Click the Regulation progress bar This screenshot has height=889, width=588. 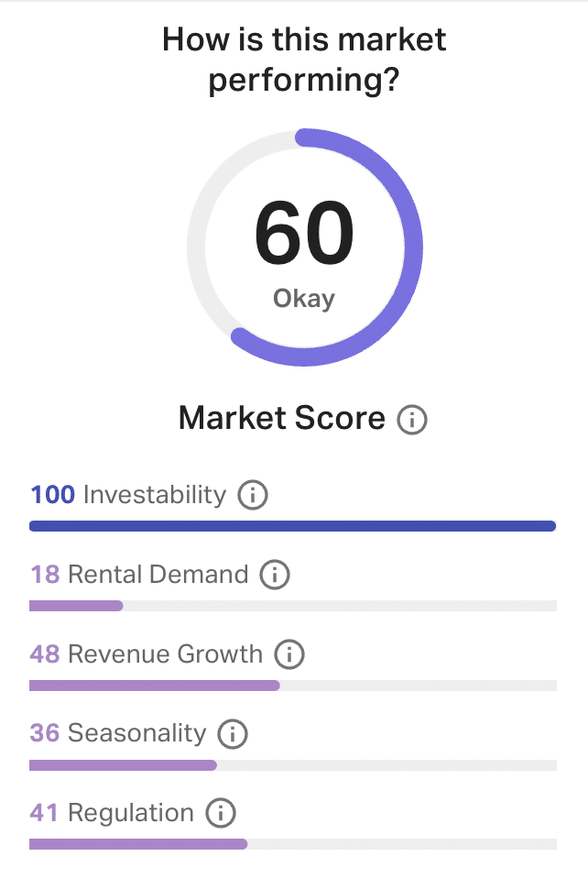coord(292,844)
